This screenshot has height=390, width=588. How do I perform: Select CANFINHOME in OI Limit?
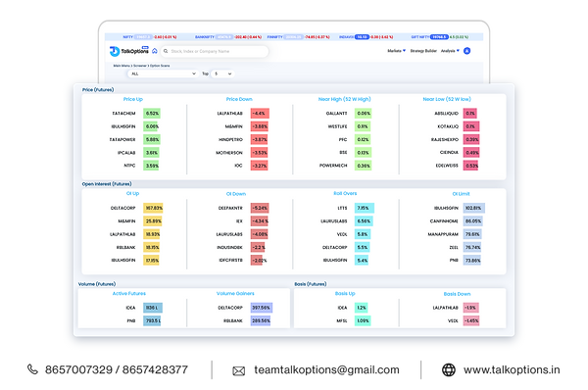pos(444,221)
